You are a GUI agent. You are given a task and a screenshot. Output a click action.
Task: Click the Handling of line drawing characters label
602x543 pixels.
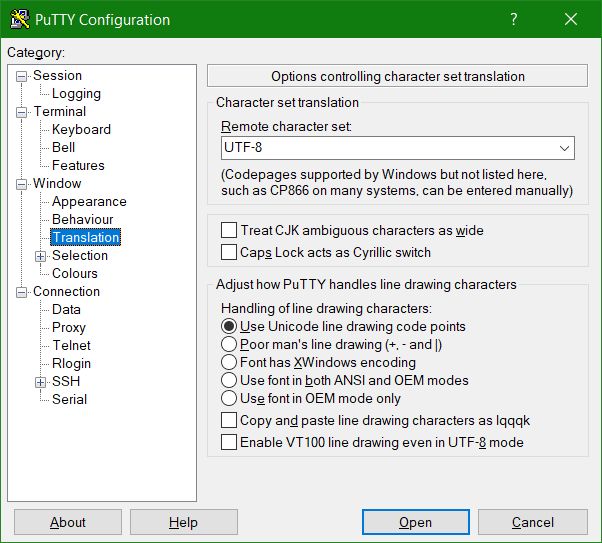[326, 308]
